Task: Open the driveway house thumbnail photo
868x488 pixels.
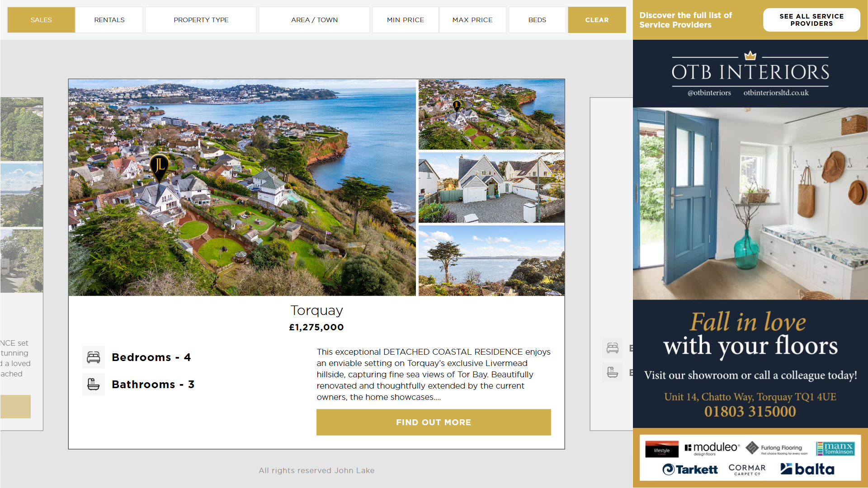Action: (491, 188)
